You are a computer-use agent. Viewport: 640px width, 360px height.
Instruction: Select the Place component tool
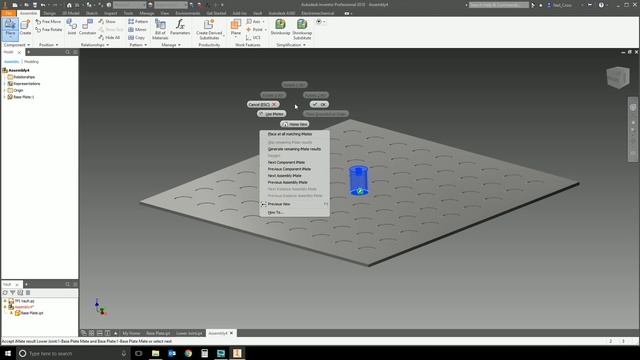(x=10, y=29)
